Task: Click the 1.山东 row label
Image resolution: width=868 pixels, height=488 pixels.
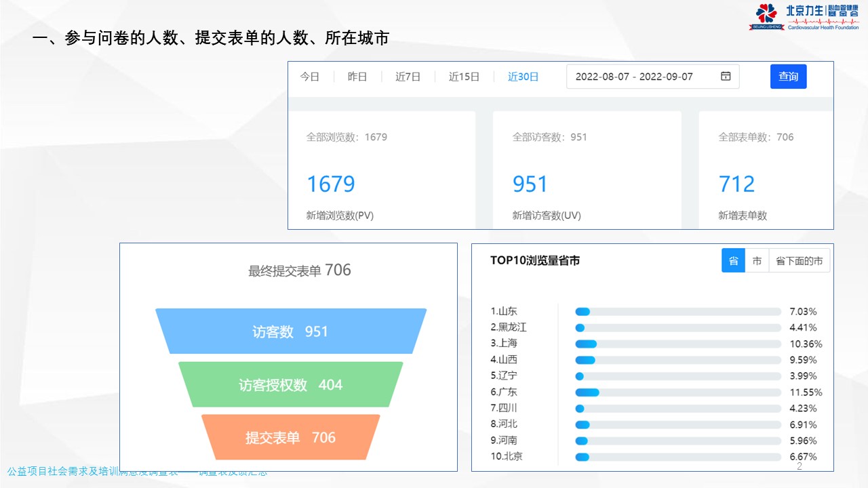Action: [504, 312]
